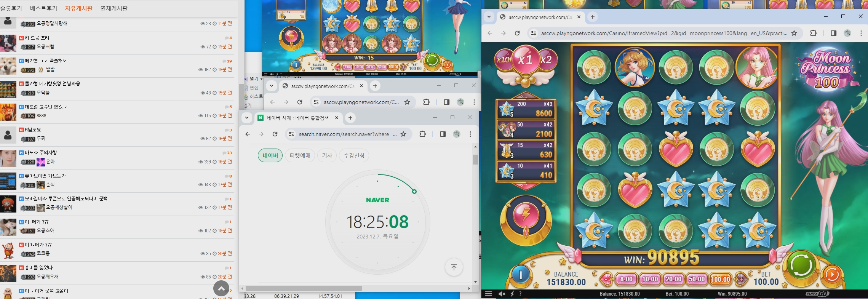The image size is (868, 299).
Task: Open the hamburger menu in the large game's bottom bar
Action: coord(489,294)
